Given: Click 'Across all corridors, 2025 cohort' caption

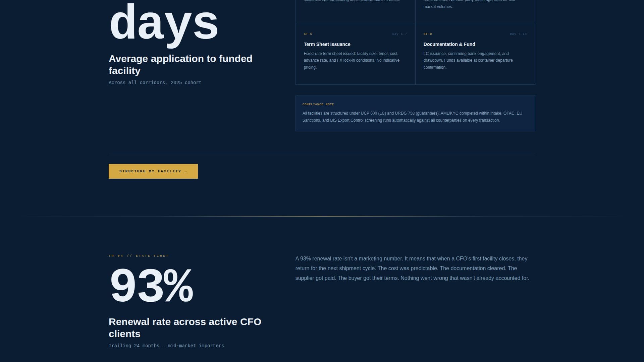Looking at the screenshot, I should 155,82.
